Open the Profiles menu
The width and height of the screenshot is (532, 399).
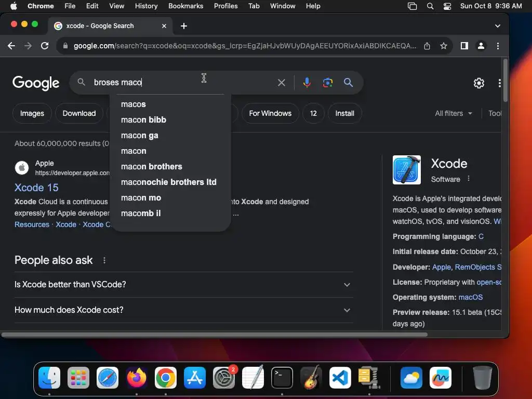pyautogui.click(x=225, y=6)
